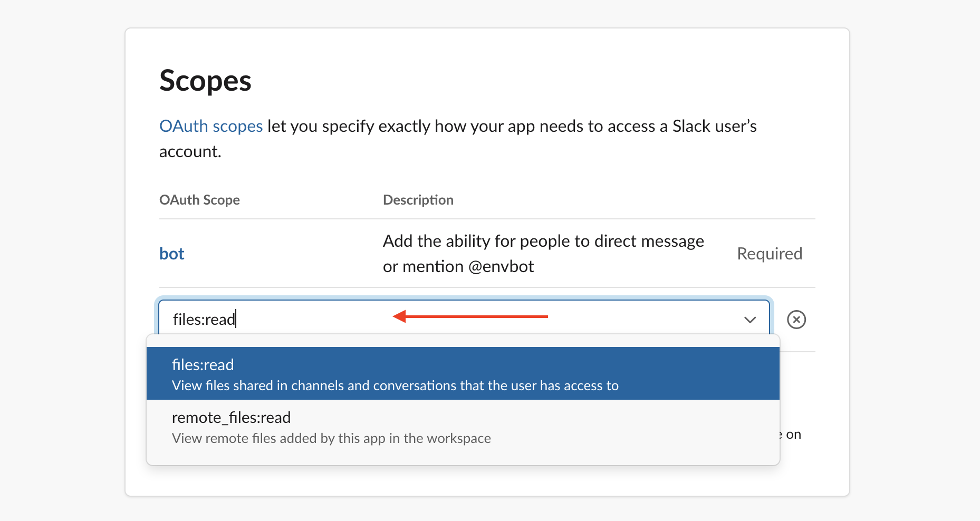The image size is (980, 521).
Task: Choose remote_files:read from the suggestion list
Action: (231, 418)
